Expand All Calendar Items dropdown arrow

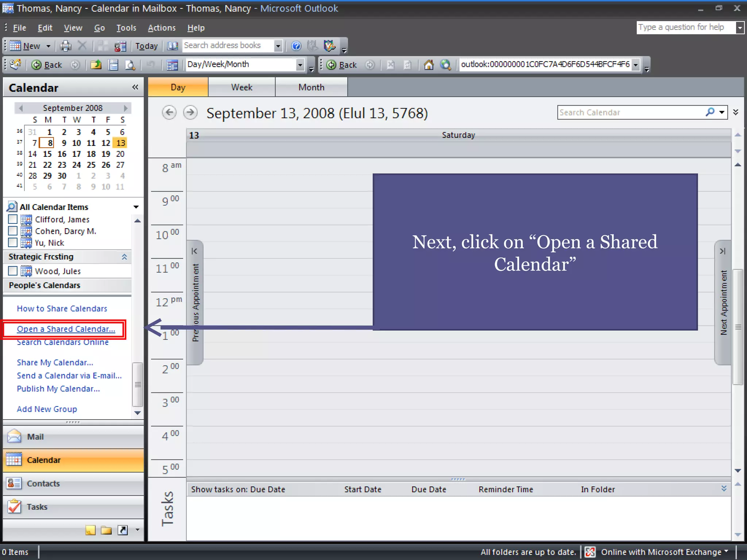136,207
